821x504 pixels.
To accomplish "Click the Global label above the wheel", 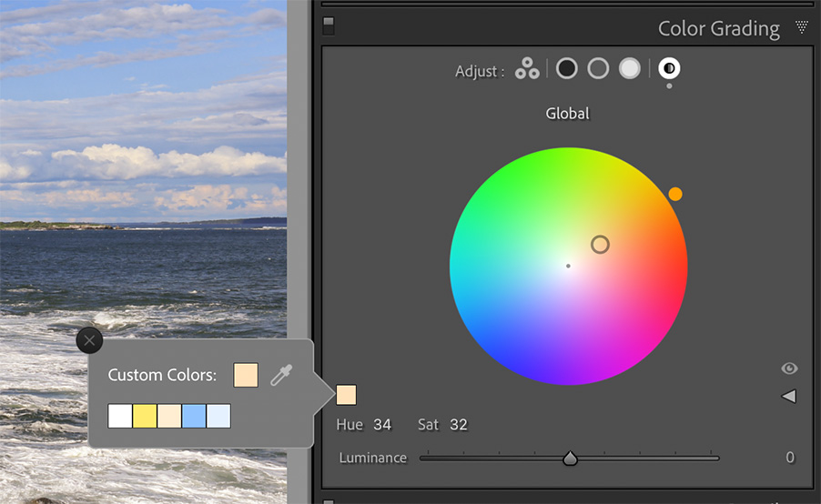I will coord(568,114).
